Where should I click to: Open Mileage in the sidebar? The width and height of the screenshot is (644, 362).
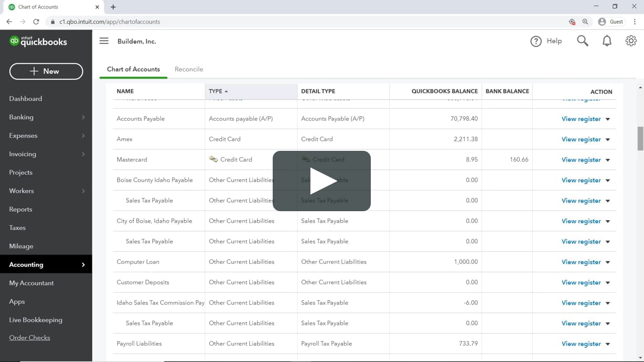[21, 246]
